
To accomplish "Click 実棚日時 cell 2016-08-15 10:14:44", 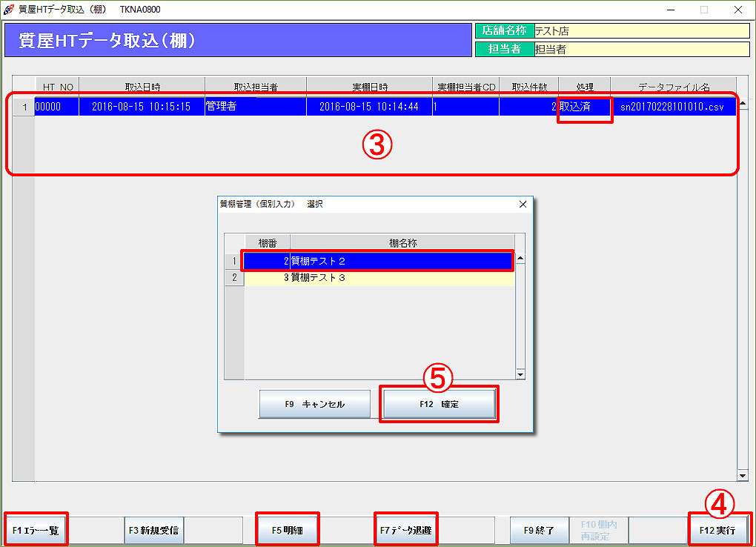I will pos(369,107).
